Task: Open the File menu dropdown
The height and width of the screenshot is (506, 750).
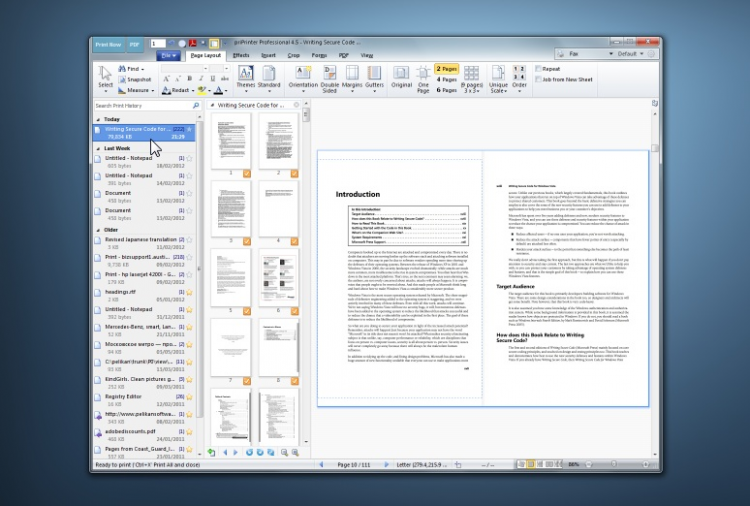Action: coord(168,55)
